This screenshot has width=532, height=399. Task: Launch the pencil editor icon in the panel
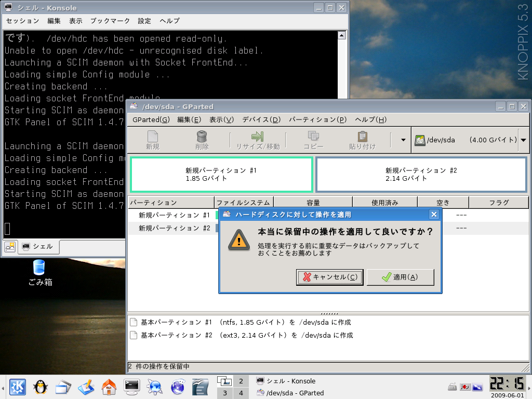(86, 387)
